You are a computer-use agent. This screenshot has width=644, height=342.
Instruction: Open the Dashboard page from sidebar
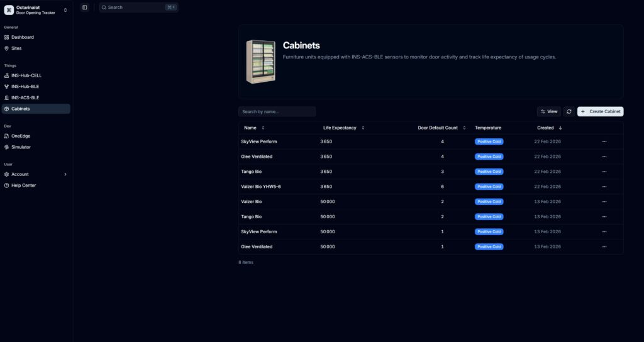[x=23, y=37]
